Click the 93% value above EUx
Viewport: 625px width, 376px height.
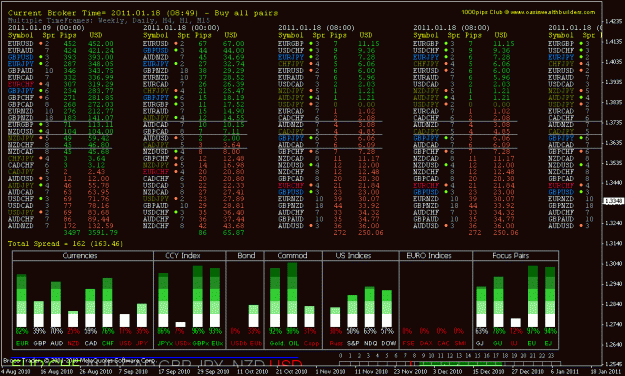coord(216,331)
